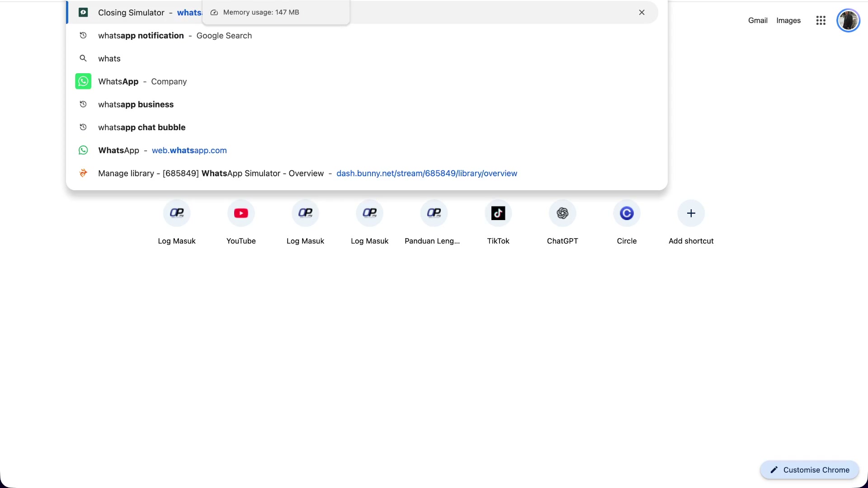
Task: Open the Circle shortcut icon
Action: click(627, 213)
